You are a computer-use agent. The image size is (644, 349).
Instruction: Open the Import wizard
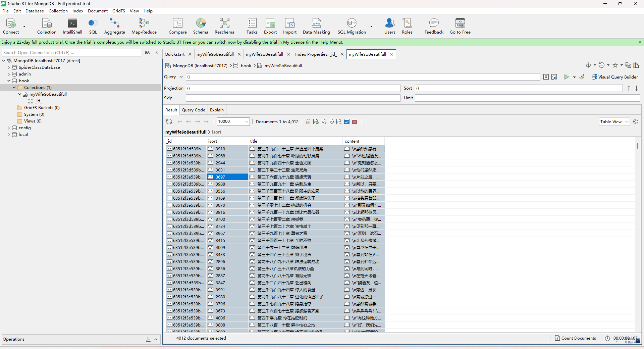290,26
